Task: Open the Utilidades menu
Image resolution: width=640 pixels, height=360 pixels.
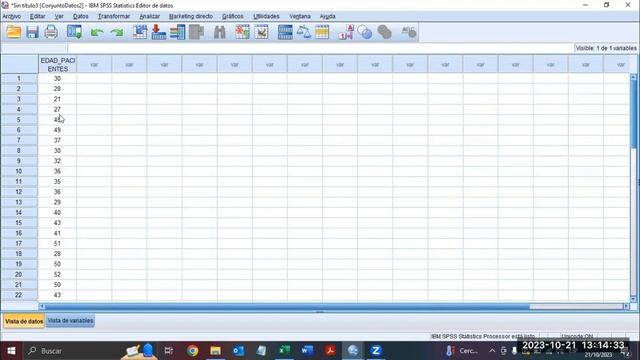Action: click(x=266, y=16)
